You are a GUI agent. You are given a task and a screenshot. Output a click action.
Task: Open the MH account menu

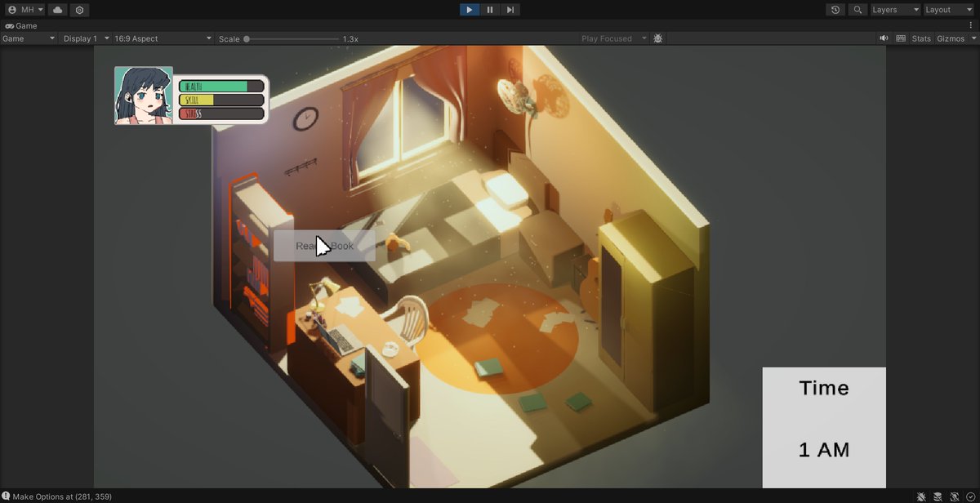pyautogui.click(x=24, y=9)
